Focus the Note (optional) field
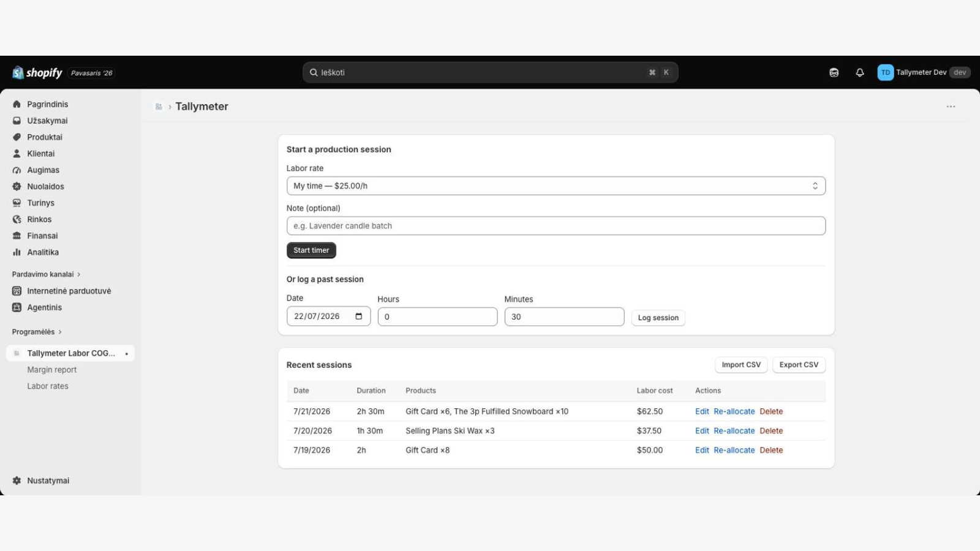The height and width of the screenshot is (551, 980). coord(556,226)
